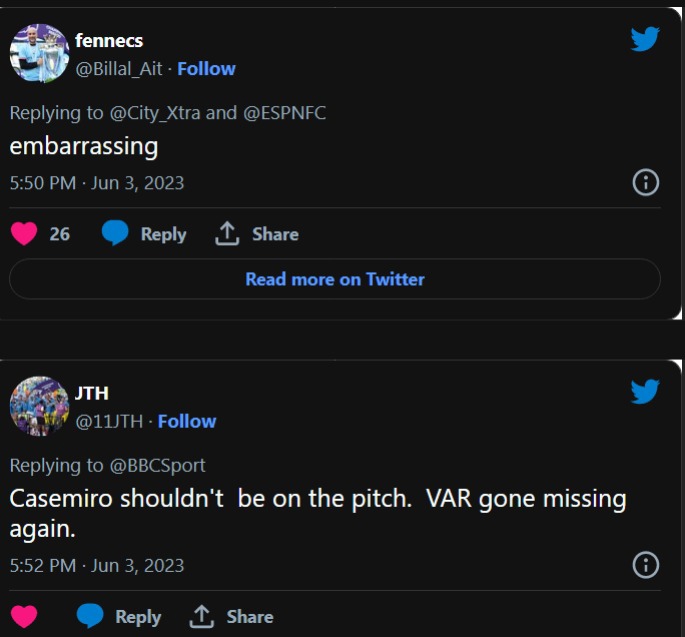Viewport: 685px width, 637px height.
Task: Open the fennecs profile avatar
Action: pos(39,53)
